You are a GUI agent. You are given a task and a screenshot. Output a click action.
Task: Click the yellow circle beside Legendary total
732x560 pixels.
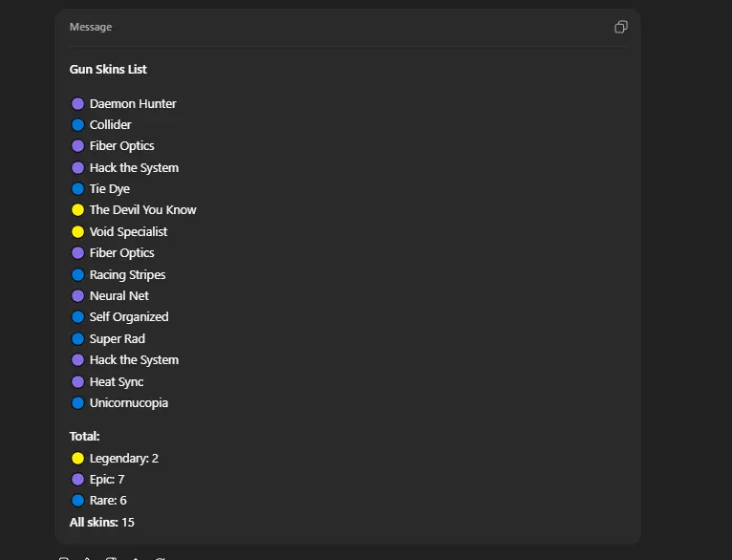[78, 459]
